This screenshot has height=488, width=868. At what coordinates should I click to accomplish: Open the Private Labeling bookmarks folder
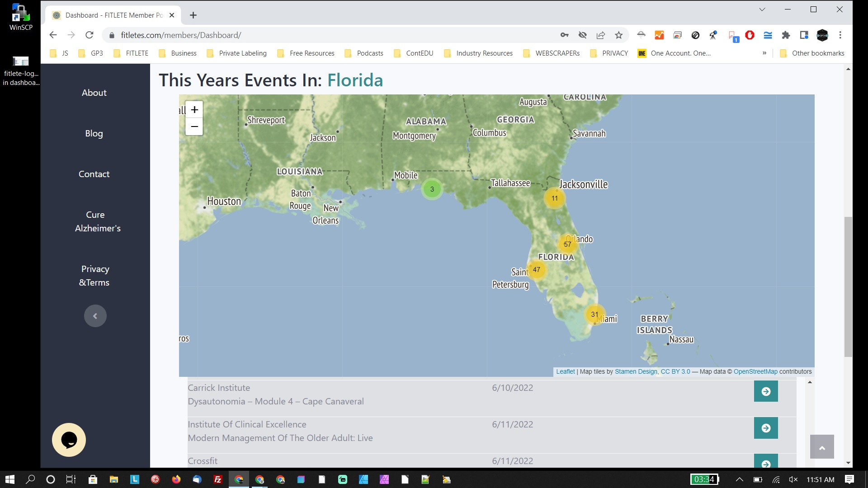coord(236,53)
